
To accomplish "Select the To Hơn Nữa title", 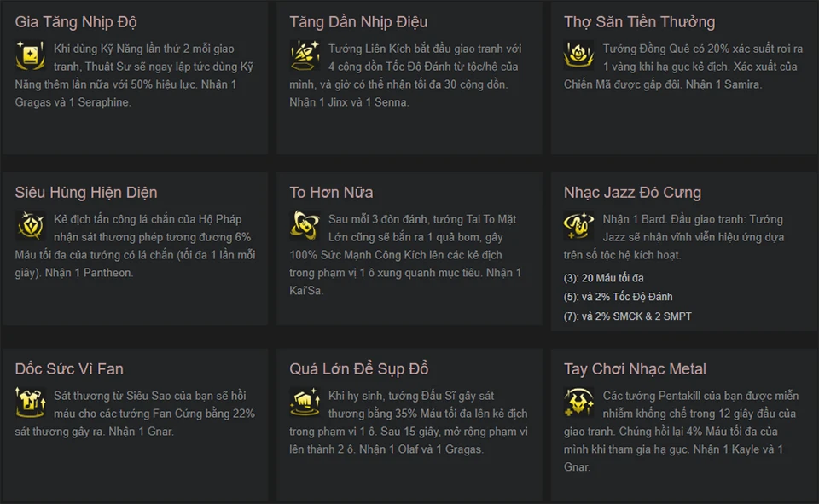I will 331,193.
